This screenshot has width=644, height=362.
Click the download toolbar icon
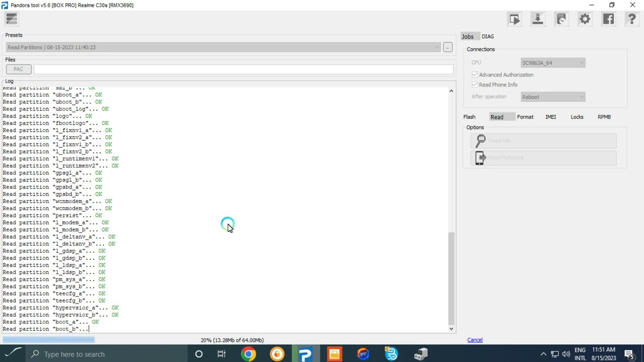click(537, 19)
